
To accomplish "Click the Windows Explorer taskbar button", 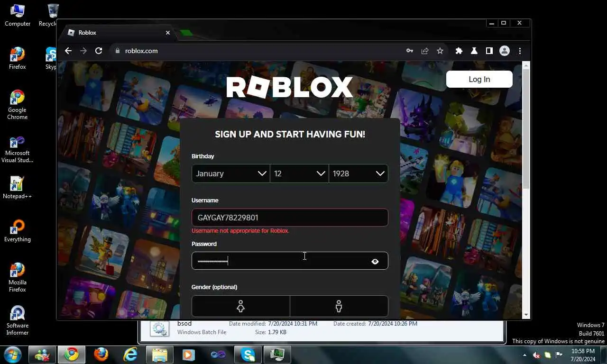I will coord(160,355).
